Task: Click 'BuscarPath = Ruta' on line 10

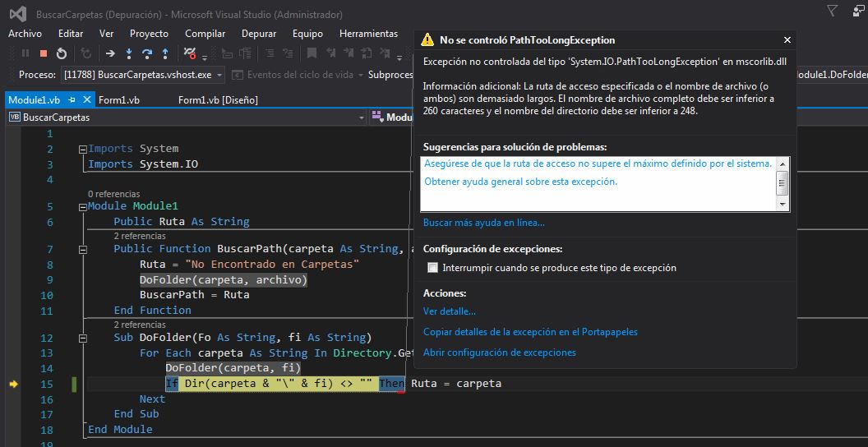Action: pyautogui.click(x=194, y=295)
